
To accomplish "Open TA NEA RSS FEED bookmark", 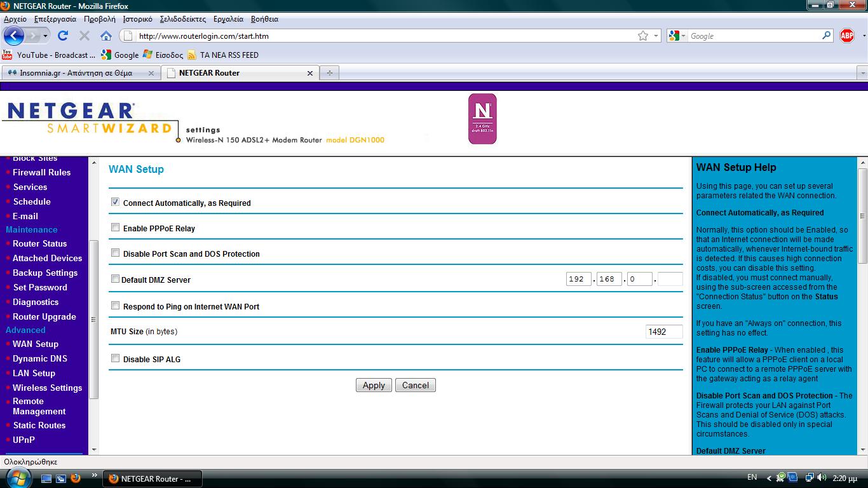I will (223, 55).
